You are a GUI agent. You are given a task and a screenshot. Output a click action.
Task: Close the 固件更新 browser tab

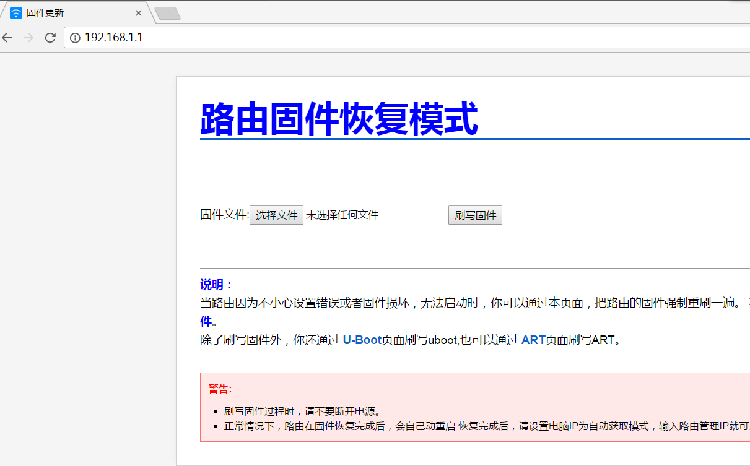pyautogui.click(x=138, y=13)
